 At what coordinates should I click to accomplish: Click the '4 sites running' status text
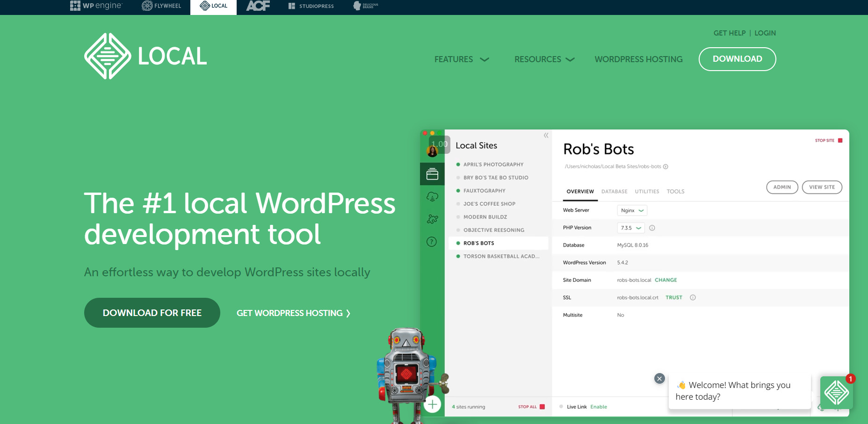point(468,407)
